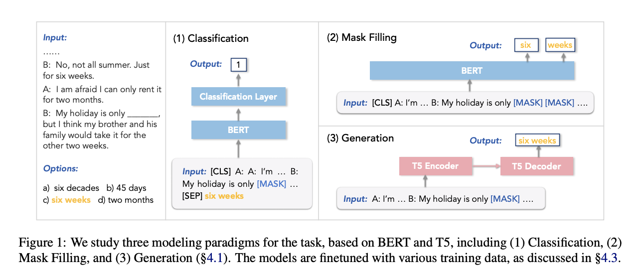Click the T5 Decoder block
This screenshot has height=274, width=644.
point(536,166)
